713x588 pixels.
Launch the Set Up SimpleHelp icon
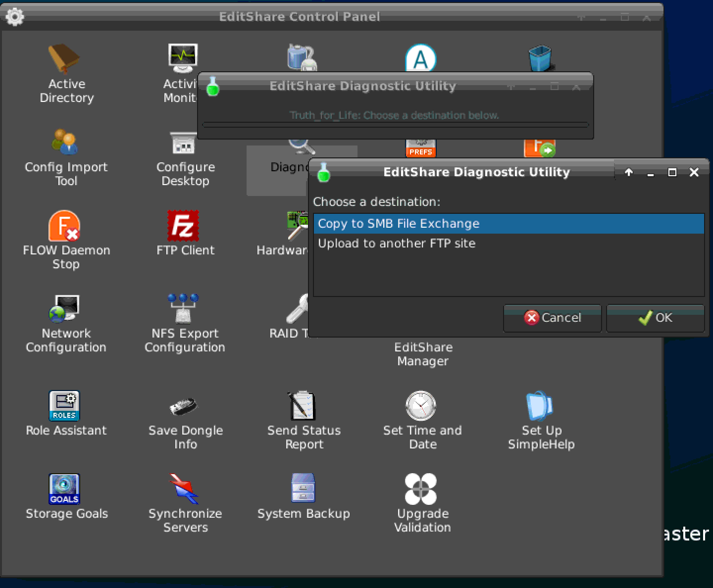(x=539, y=406)
